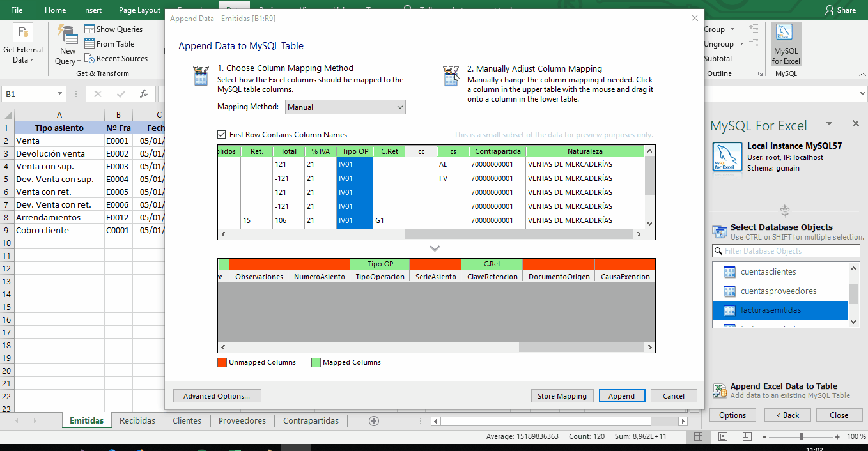This screenshot has height=451, width=868.
Task: Click the Advanced Options button
Action: tap(217, 396)
